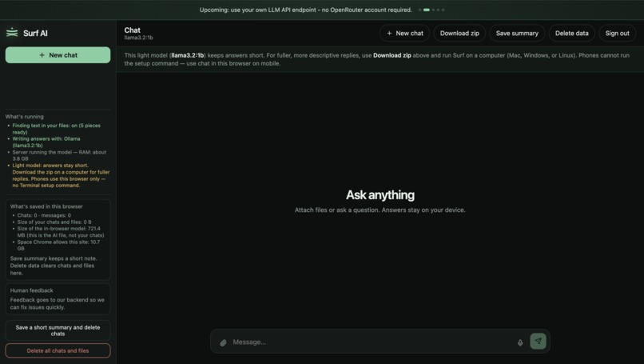Click 'Server running the model — RAM' line
This screenshot has width=644, height=364.
[x=59, y=155]
